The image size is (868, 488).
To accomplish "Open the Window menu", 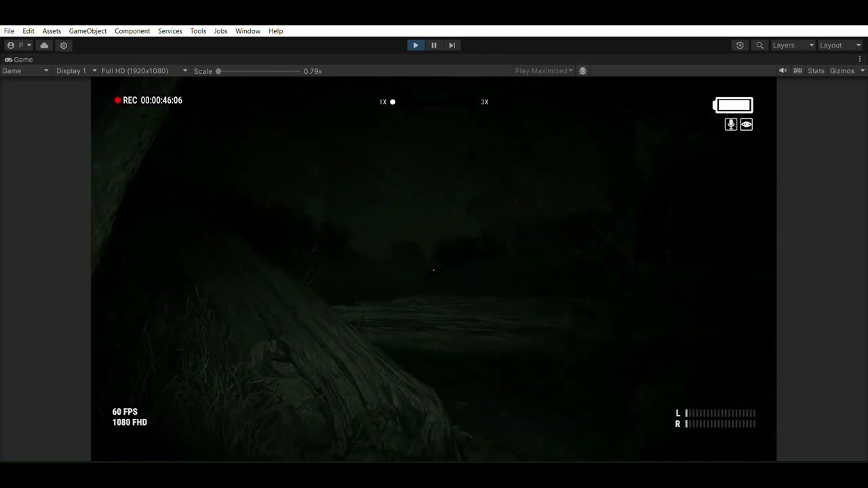I will click(x=248, y=31).
